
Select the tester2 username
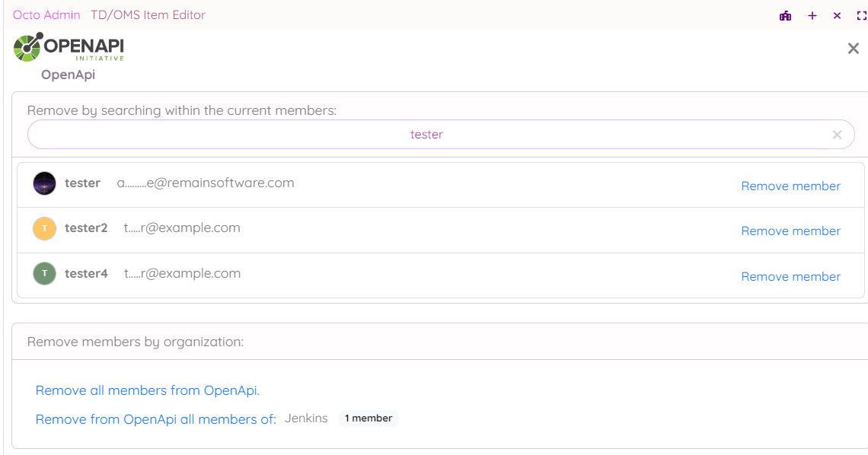point(86,228)
